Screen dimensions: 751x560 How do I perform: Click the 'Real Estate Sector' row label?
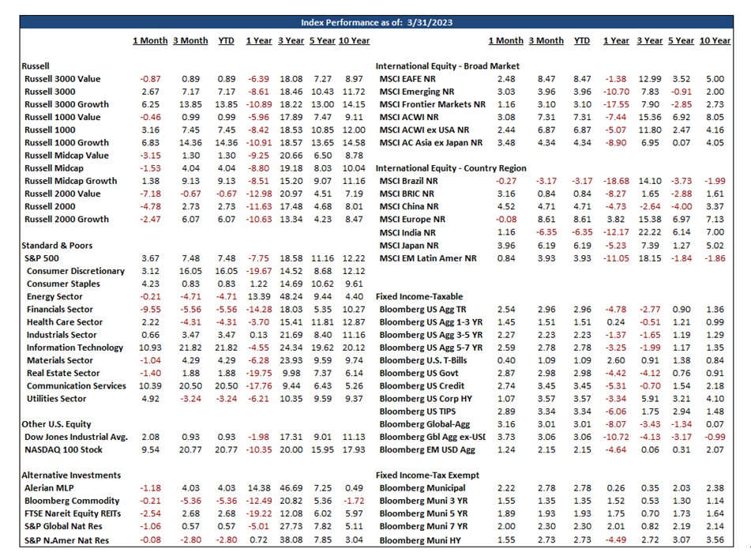[x=63, y=373]
